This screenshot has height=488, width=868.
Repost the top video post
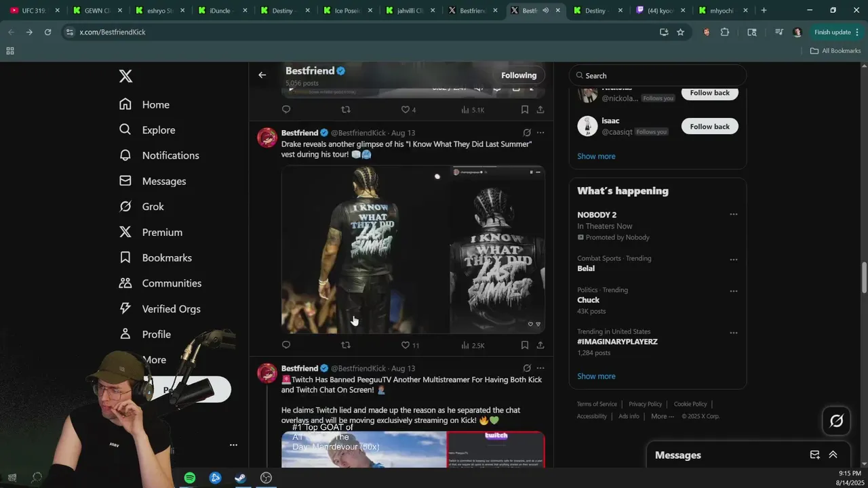coord(346,110)
